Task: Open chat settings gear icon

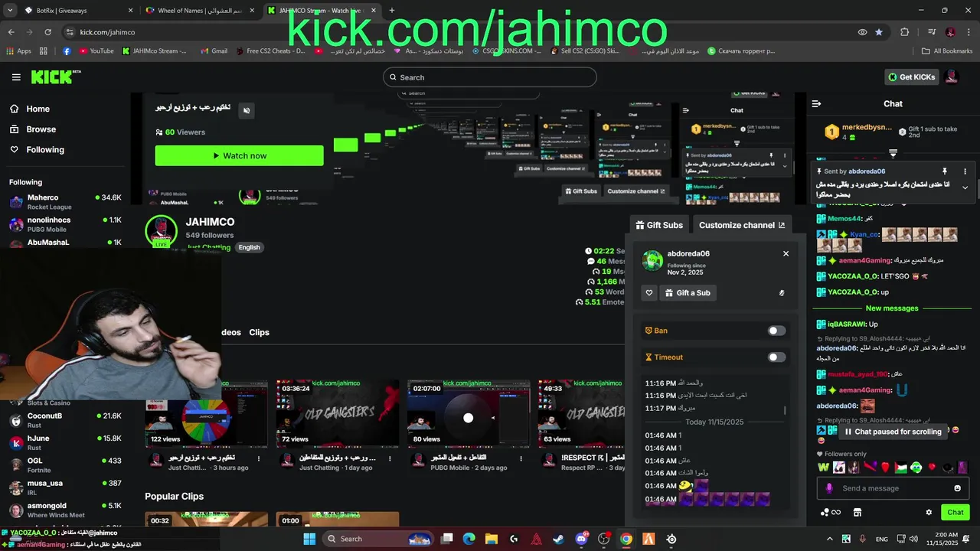Action: pyautogui.click(x=929, y=513)
